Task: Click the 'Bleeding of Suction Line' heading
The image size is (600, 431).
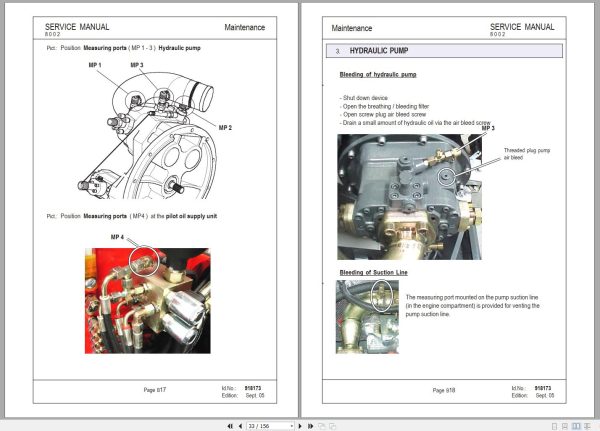Action: [x=373, y=273]
